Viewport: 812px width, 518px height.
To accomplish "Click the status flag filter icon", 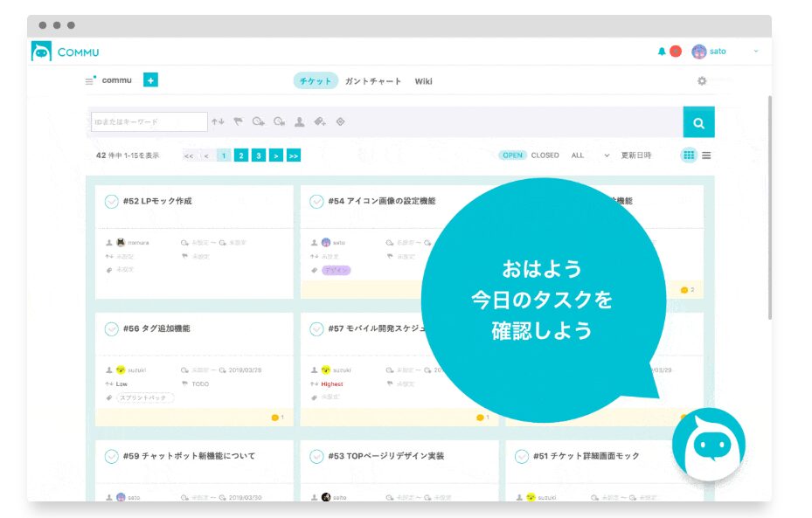I will tap(238, 121).
